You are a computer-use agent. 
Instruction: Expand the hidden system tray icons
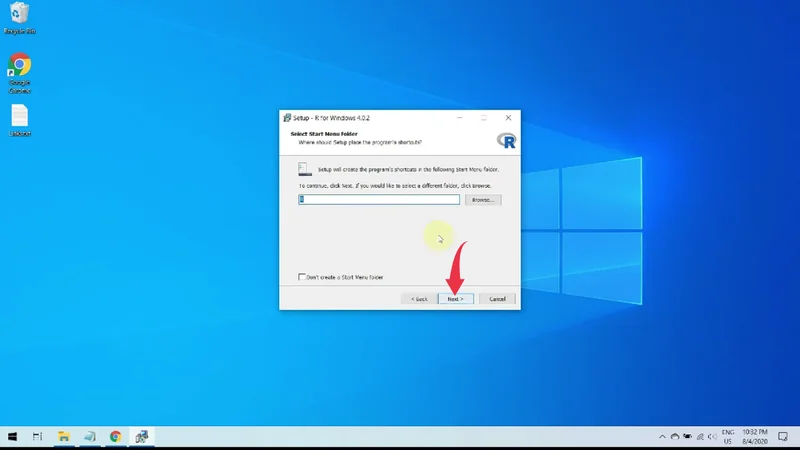(662, 437)
